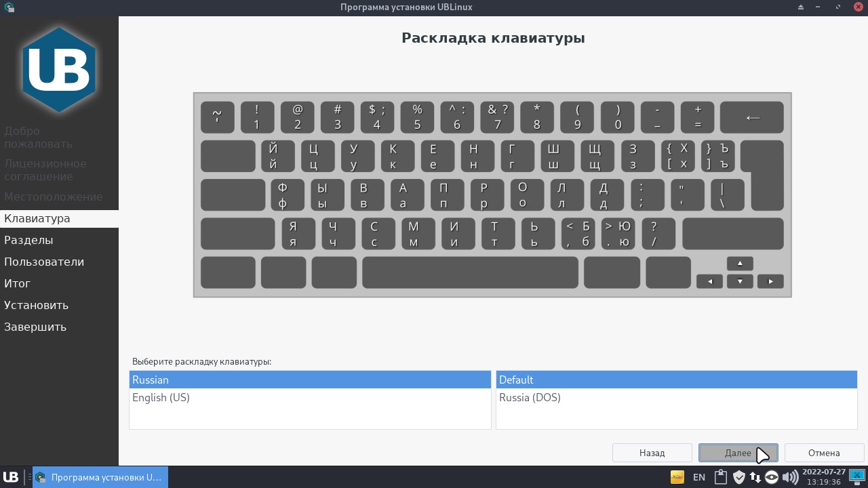The height and width of the screenshot is (488, 868).
Task: Click the Ю key on keyboard preview
Action: (x=618, y=234)
